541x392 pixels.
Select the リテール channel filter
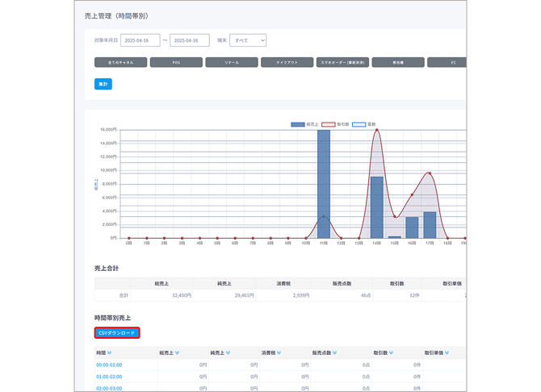point(232,62)
